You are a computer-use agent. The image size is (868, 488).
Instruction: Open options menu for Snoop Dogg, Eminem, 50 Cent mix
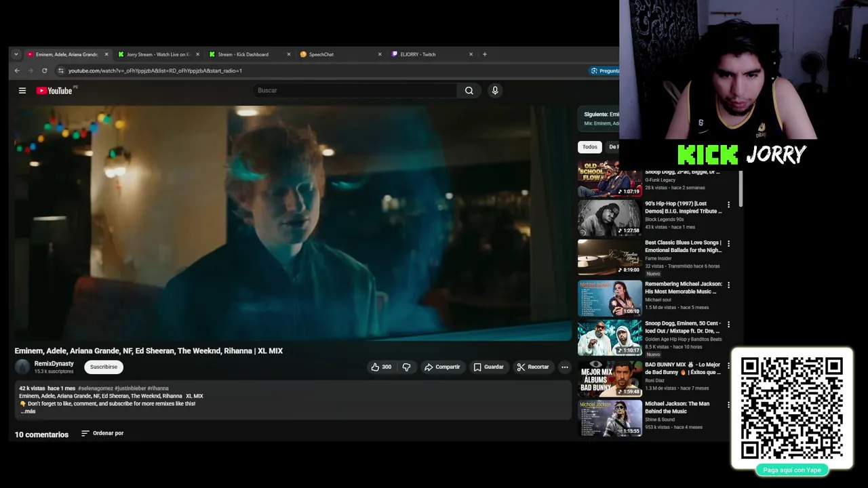coord(729,324)
